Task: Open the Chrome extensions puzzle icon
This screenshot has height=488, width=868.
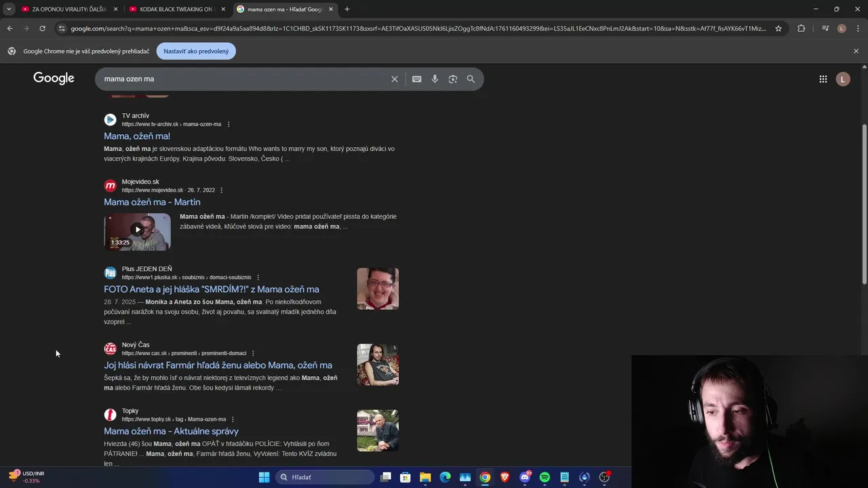Action: point(802,28)
